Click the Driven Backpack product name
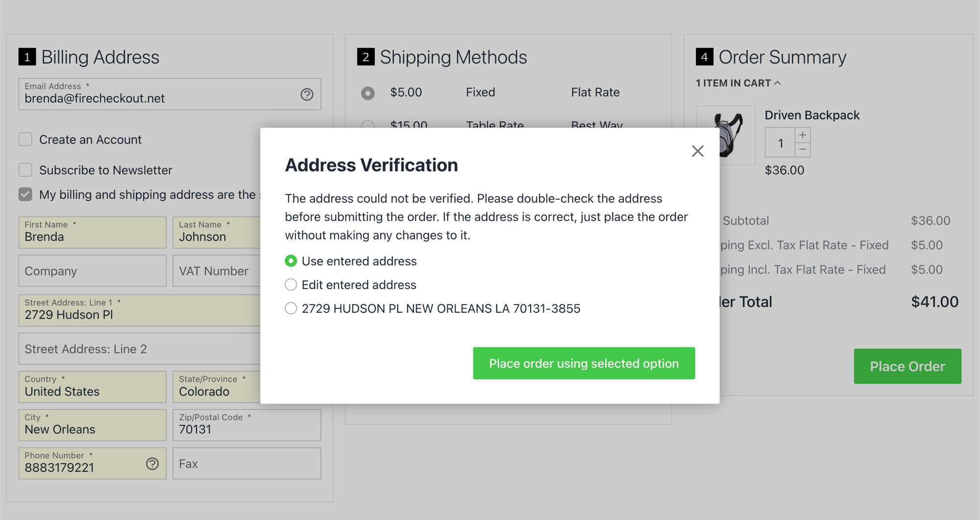The width and height of the screenshot is (980, 520). [x=812, y=115]
